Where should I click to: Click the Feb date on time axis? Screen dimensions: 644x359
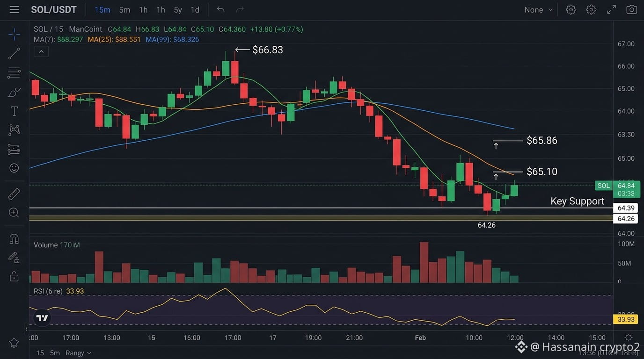[x=420, y=337]
